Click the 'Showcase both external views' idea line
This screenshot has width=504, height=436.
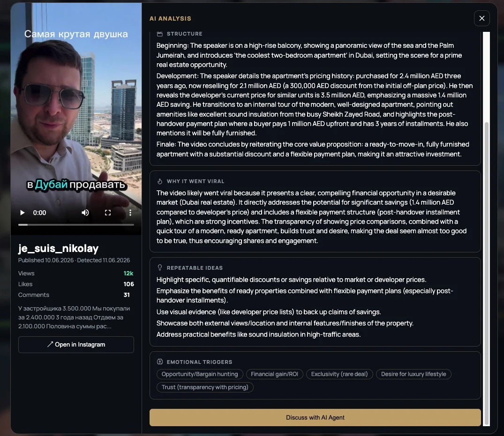(285, 323)
